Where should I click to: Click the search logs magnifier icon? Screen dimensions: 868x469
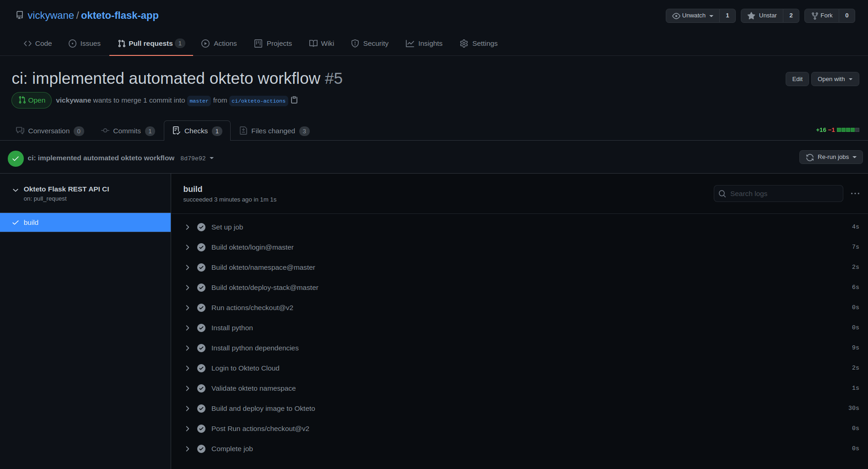point(722,194)
